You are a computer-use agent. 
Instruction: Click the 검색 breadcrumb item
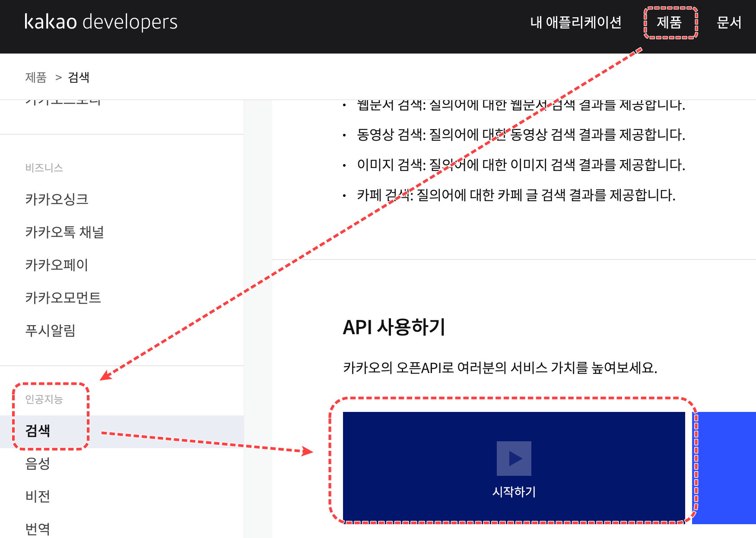click(79, 77)
